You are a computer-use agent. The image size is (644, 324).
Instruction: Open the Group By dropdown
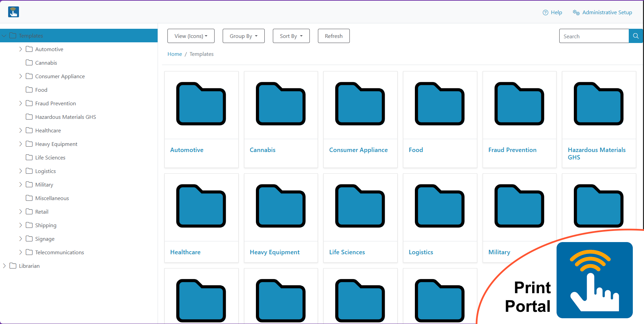click(244, 36)
